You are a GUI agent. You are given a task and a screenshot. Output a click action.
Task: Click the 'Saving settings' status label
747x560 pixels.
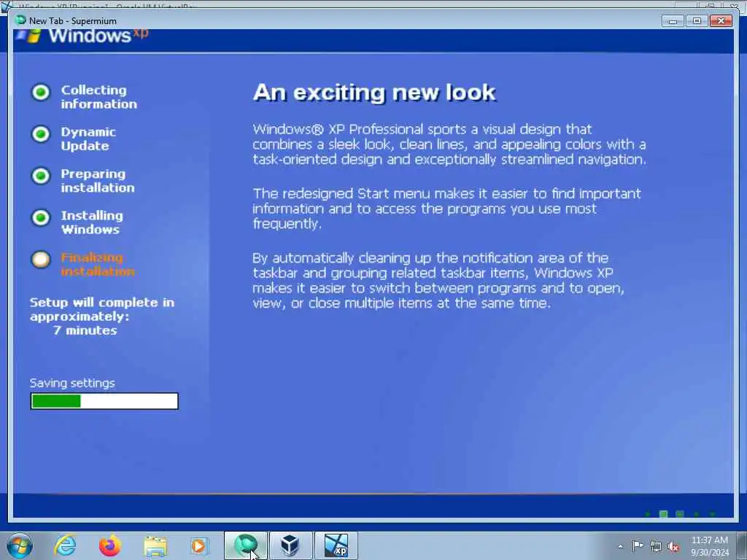coord(72,383)
